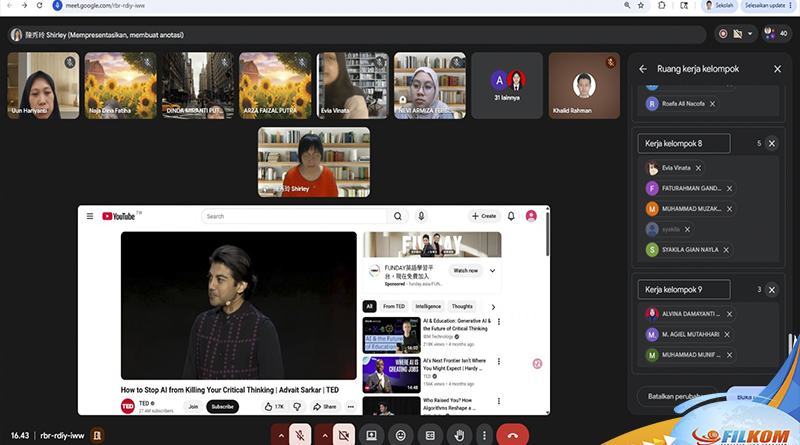Click the Share button under video

coord(325,407)
